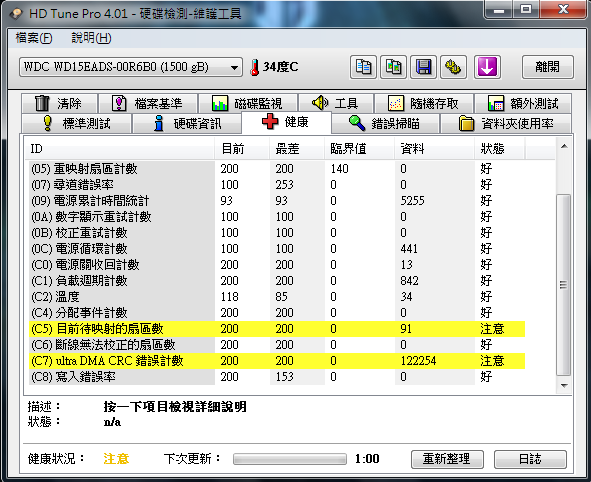Select row (09) 電源累計時間統計
The height and width of the screenshot is (482, 591).
click(277, 201)
